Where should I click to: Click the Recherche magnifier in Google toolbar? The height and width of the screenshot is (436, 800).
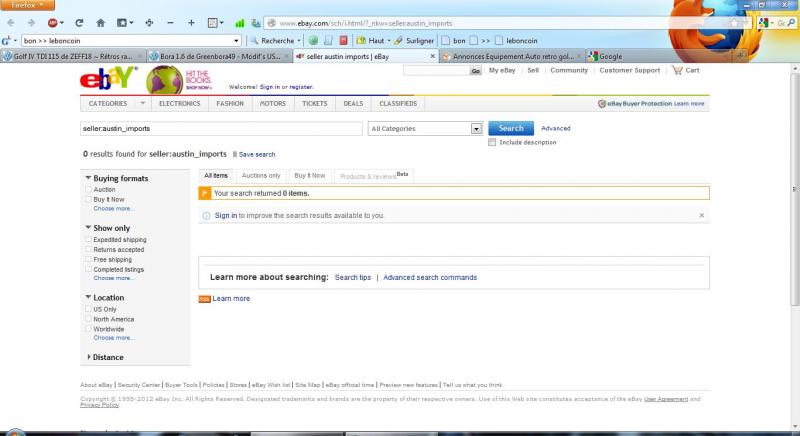pos(254,41)
